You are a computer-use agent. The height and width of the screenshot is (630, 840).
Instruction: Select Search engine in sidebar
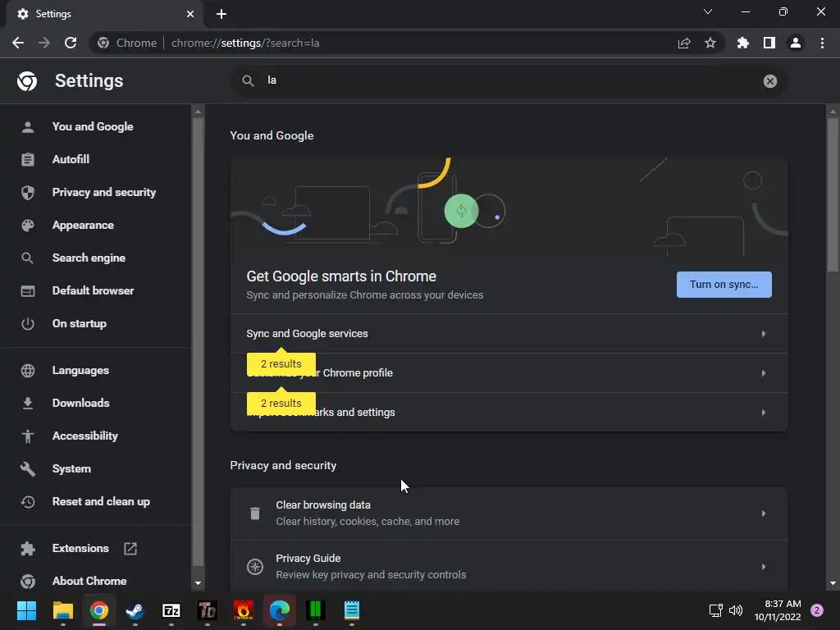tap(89, 258)
